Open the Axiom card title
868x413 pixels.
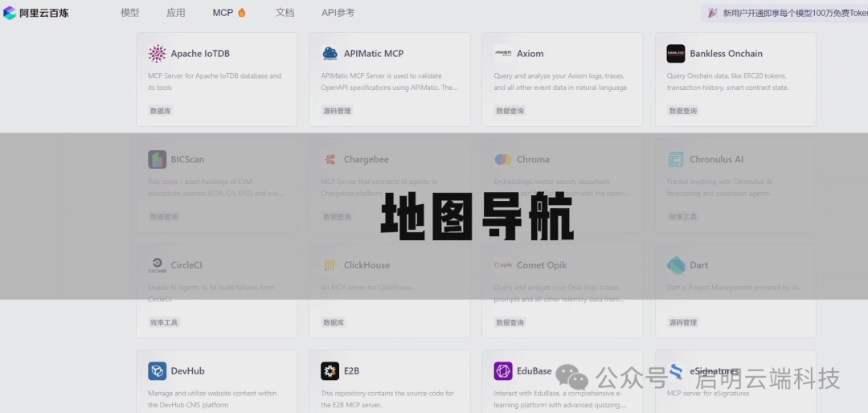[x=530, y=54]
